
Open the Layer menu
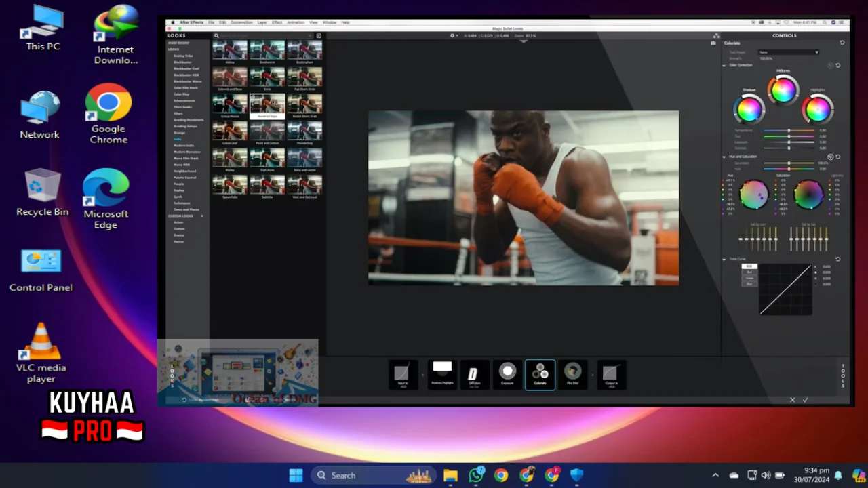262,22
